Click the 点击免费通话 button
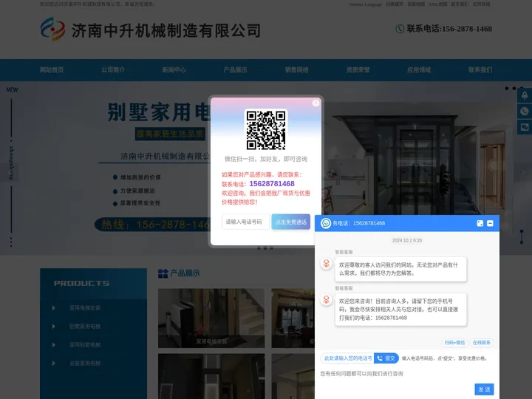This screenshot has width=532, height=399. (291, 222)
